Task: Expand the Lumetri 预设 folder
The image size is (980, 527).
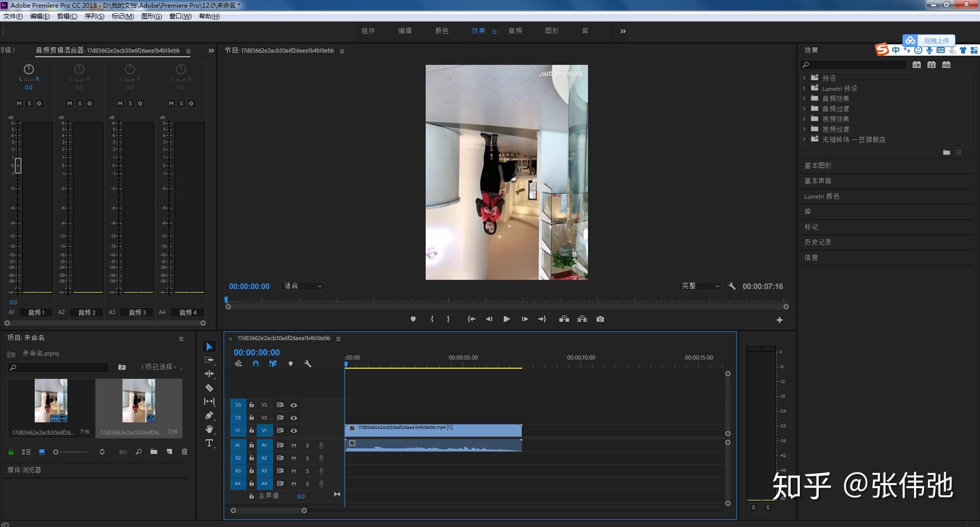Action: pos(804,88)
